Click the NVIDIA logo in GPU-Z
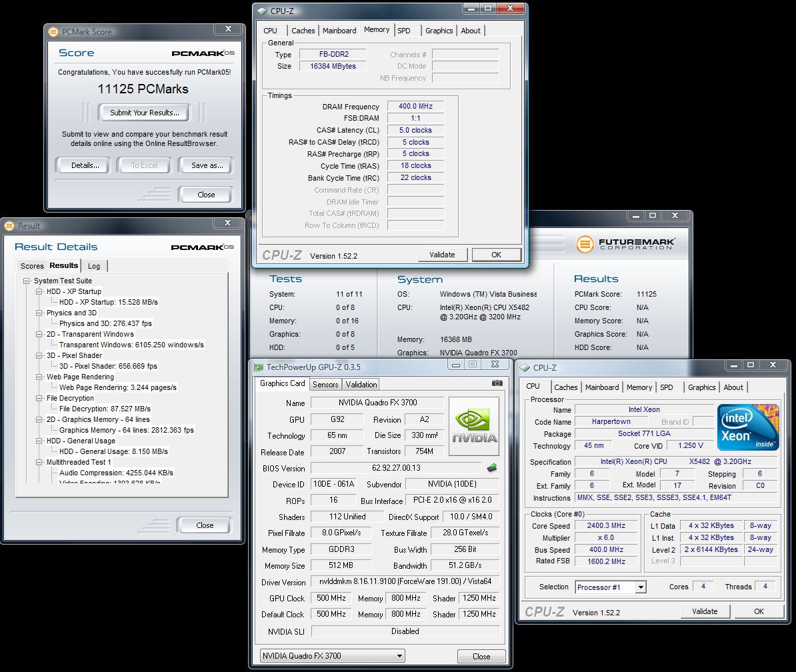 474,427
